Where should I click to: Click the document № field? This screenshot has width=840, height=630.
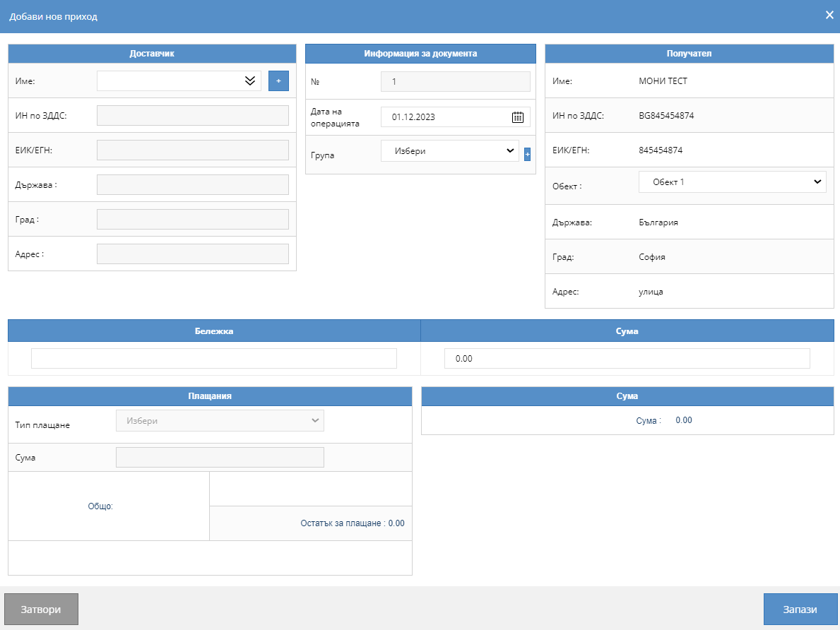(x=456, y=82)
